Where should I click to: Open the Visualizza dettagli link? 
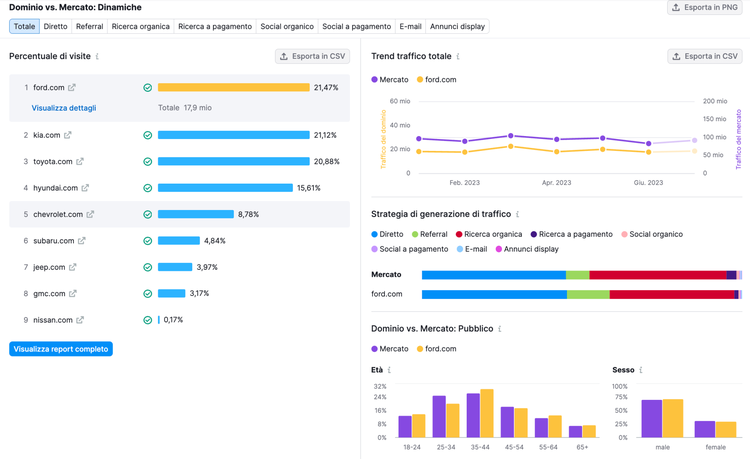click(x=64, y=108)
